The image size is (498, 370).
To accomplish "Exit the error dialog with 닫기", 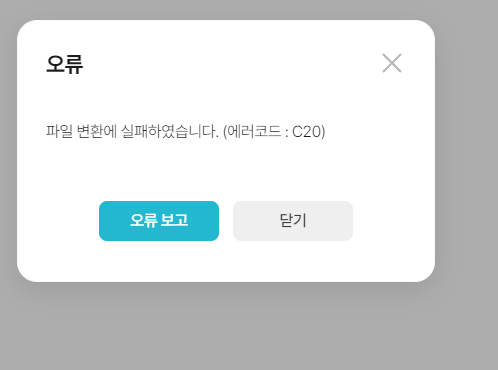I will pyautogui.click(x=293, y=221).
